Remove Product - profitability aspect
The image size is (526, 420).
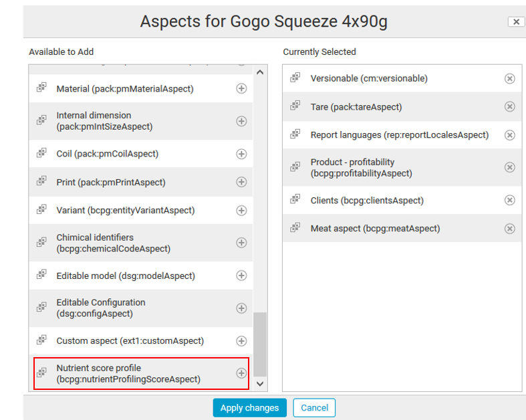[x=509, y=167]
